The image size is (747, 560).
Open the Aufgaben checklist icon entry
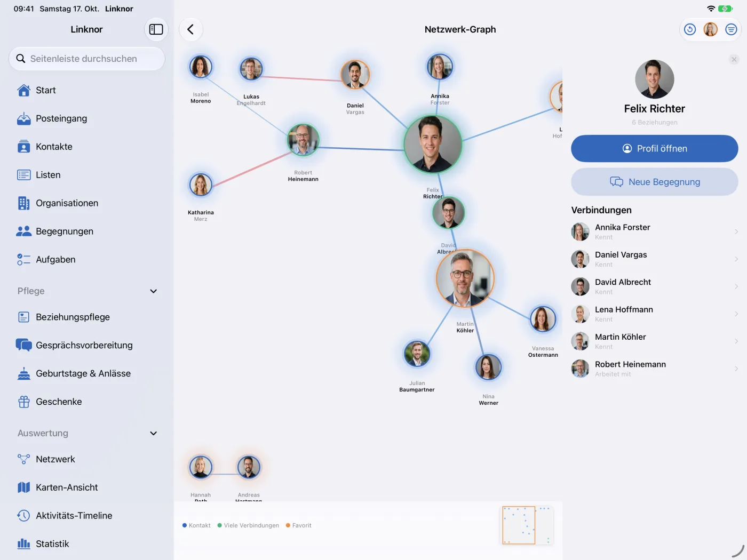click(x=87, y=260)
